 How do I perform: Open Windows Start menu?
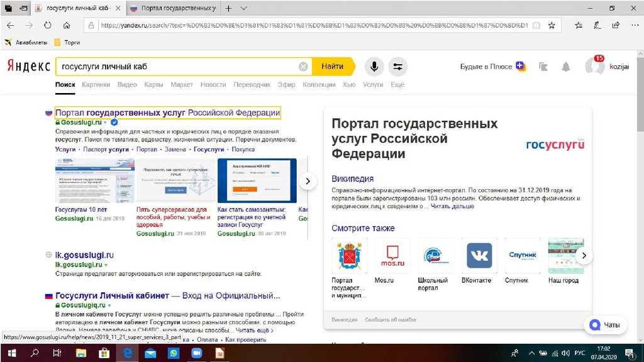click(x=11, y=353)
